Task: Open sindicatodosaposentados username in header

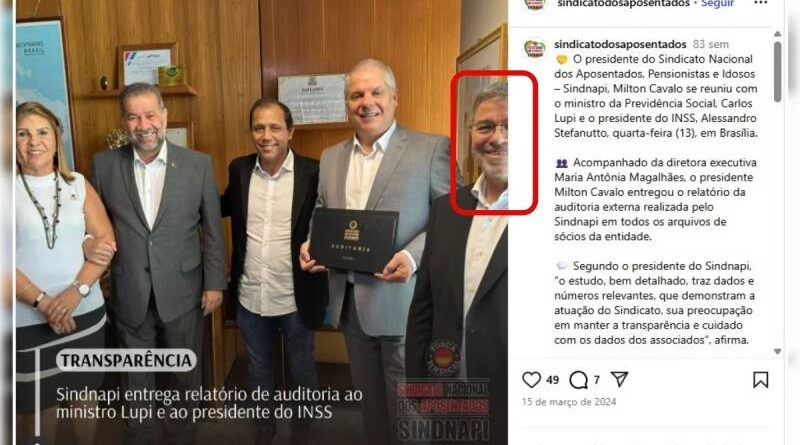Action: pos(623,4)
